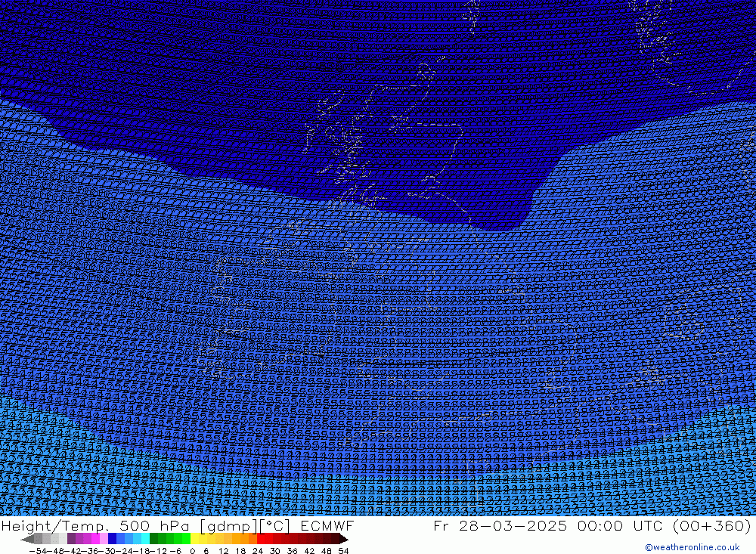This screenshot has width=756, height=554.
Task: Select the dark green legend swatch at -12
Action: coord(153,539)
